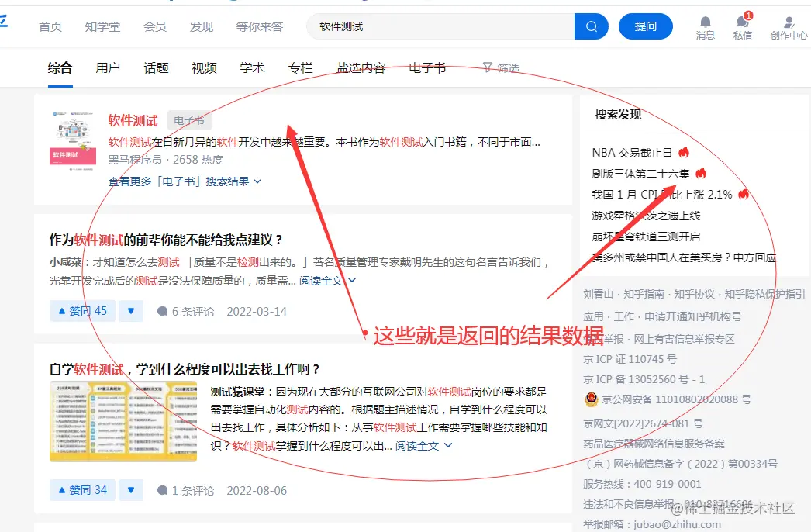Open trending search 剧版三体第二十六集
The image size is (811, 532).
[x=641, y=174]
